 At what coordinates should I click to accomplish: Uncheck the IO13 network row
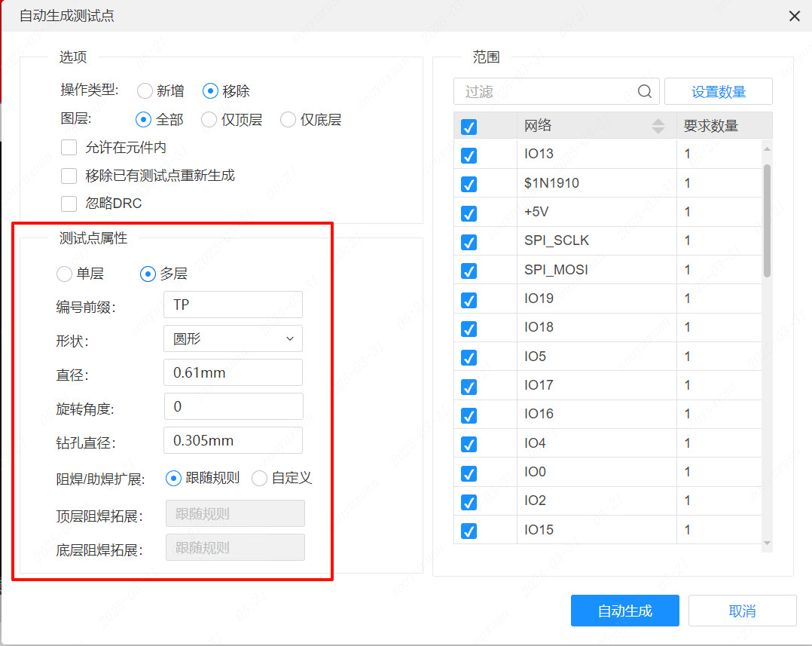(x=469, y=155)
